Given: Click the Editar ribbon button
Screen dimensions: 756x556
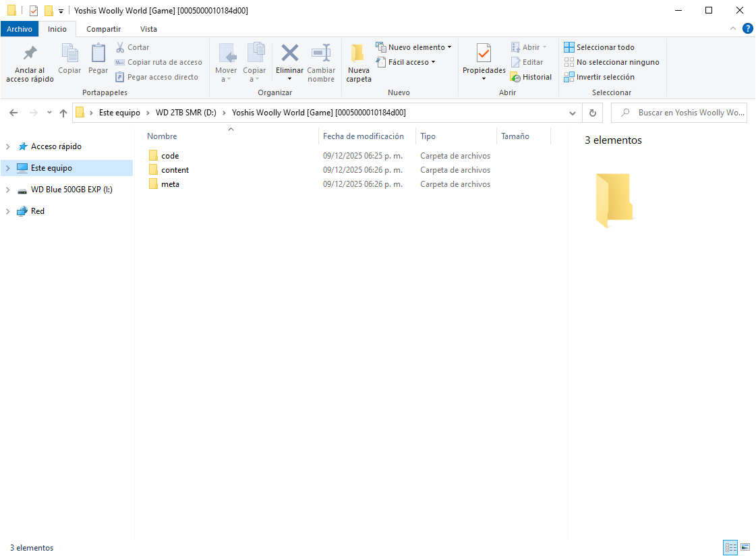Looking at the screenshot, I should pos(527,62).
